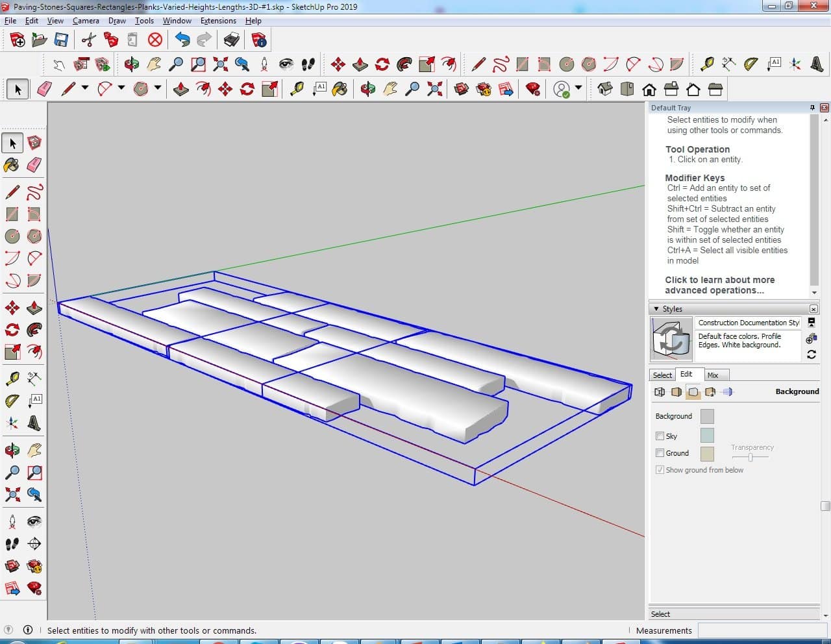Toggle Show ground from below checkbox

tap(660, 470)
